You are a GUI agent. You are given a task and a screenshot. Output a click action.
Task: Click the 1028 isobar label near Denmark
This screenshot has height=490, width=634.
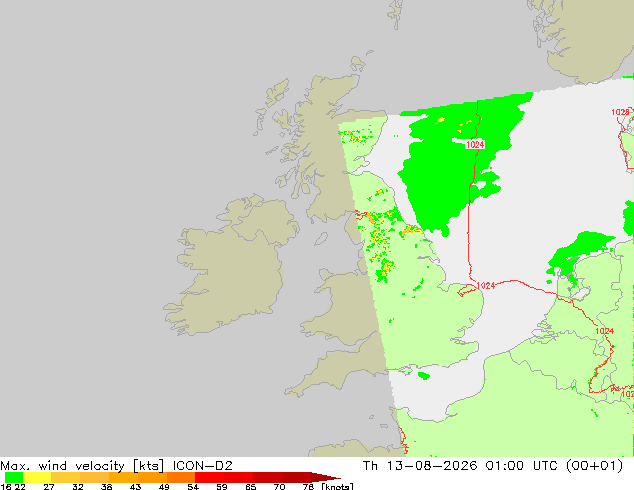pyautogui.click(x=620, y=112)
